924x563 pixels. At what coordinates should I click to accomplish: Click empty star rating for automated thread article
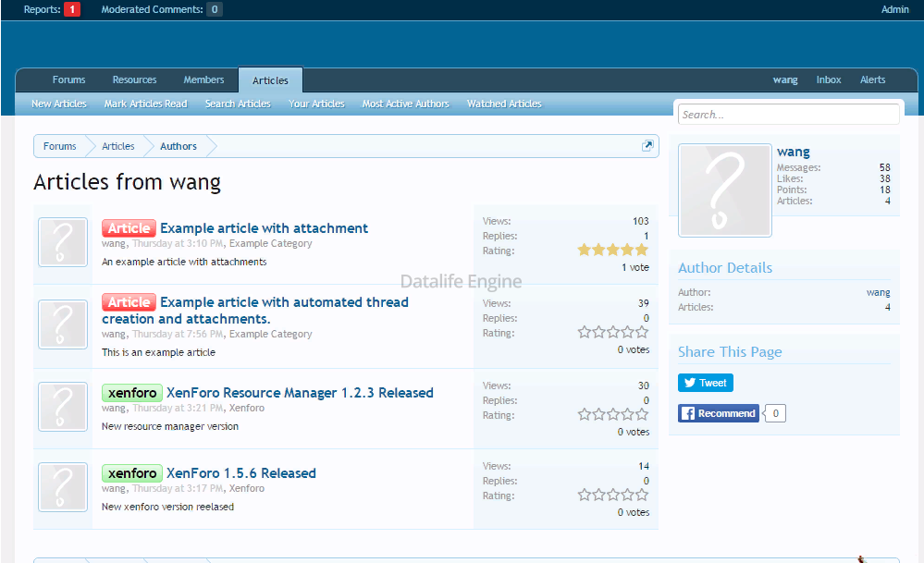(x=613, y=333)
